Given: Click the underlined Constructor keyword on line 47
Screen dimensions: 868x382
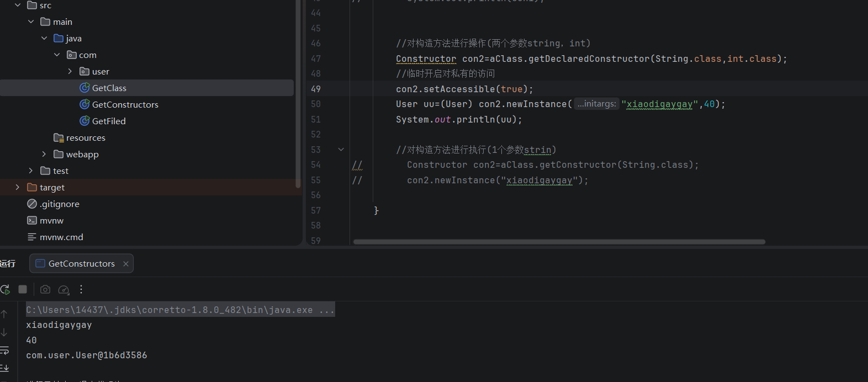Looking at the screenshot, I should pos(426,59).
